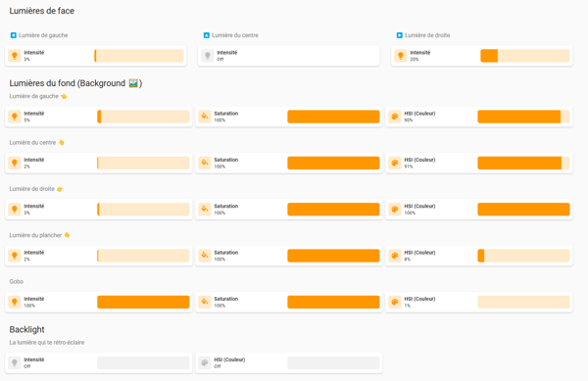Viewport: 588px width, 381px height.
Task: Click HSI palette icon of background Lumière du centre
Action: 395,163
